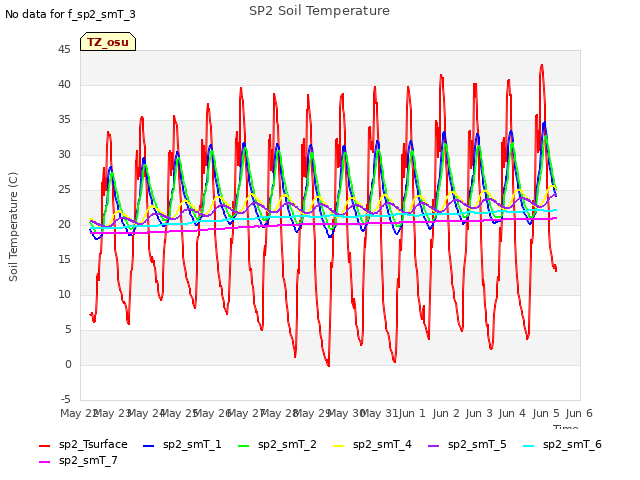Click the TZ_osu annotation label
This screenshot has width=640, height=480.
point(108,42)
